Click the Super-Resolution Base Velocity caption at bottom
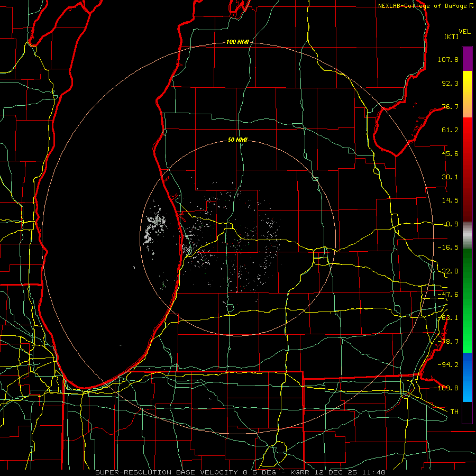Viewport: 476px width, 476px height. [x=241, y=472]
